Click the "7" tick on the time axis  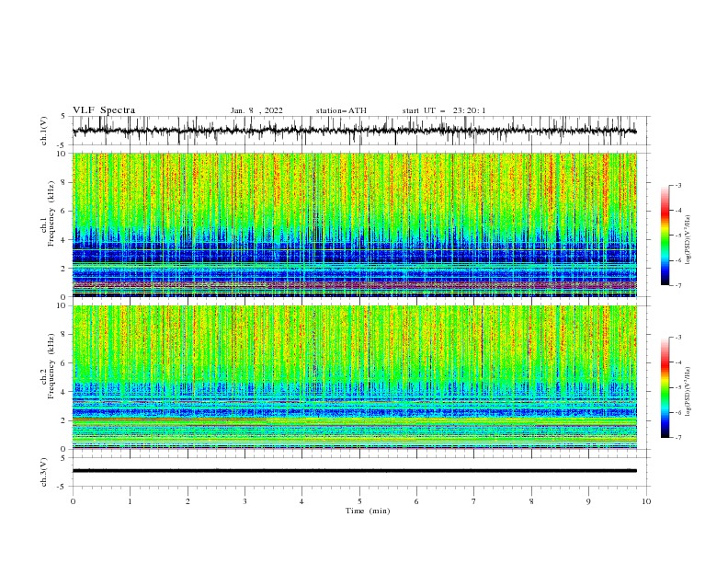[x=474, y=501]
